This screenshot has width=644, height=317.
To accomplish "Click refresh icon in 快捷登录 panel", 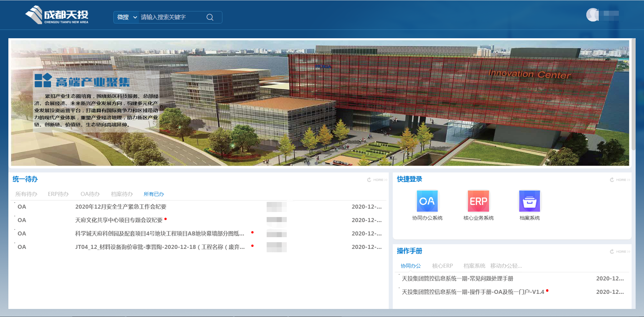I will tap(612, 180).
